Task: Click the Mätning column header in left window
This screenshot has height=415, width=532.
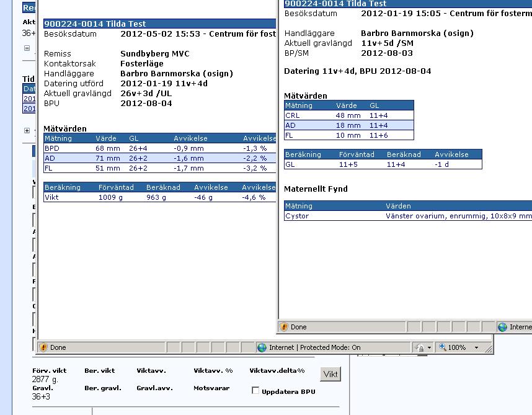Action: pos(58,138)
